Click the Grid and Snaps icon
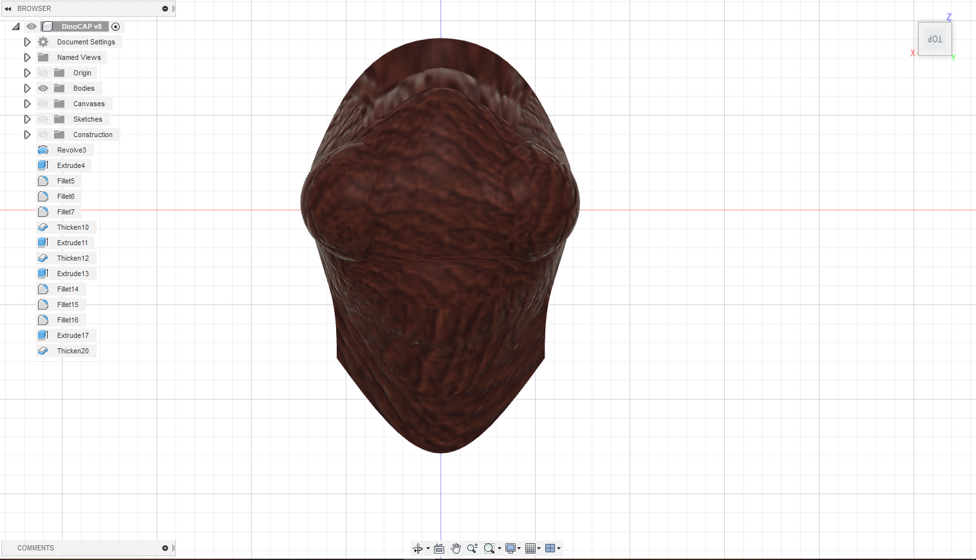976x560 pixels. tap(530, 548)
